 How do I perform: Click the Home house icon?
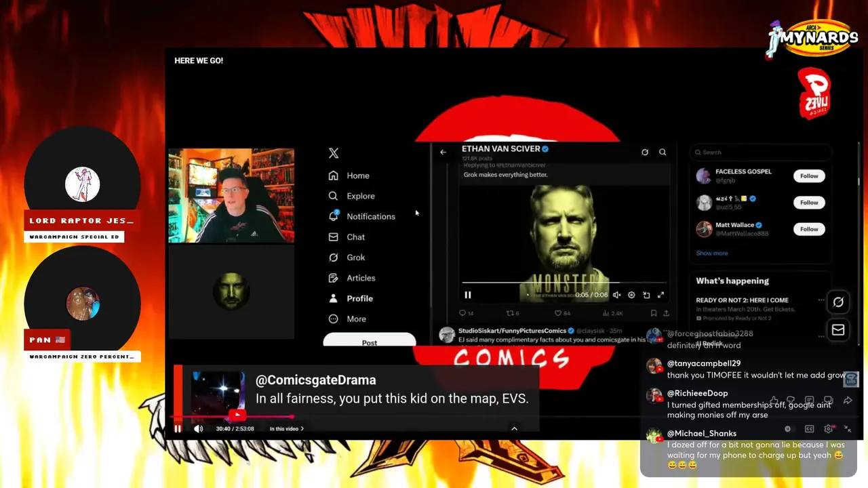(333, 176)
